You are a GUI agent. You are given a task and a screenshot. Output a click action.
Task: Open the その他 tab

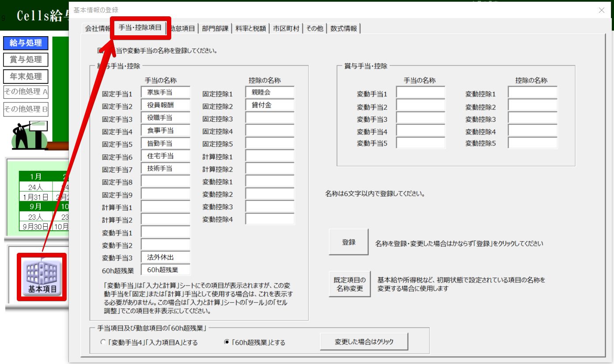pos(315,29)
